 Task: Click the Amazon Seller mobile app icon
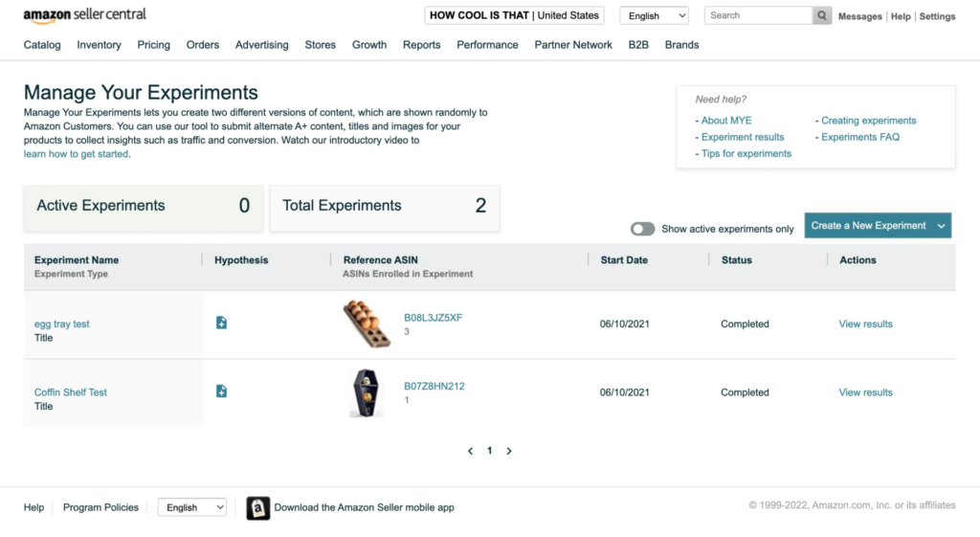coord(257,508)
